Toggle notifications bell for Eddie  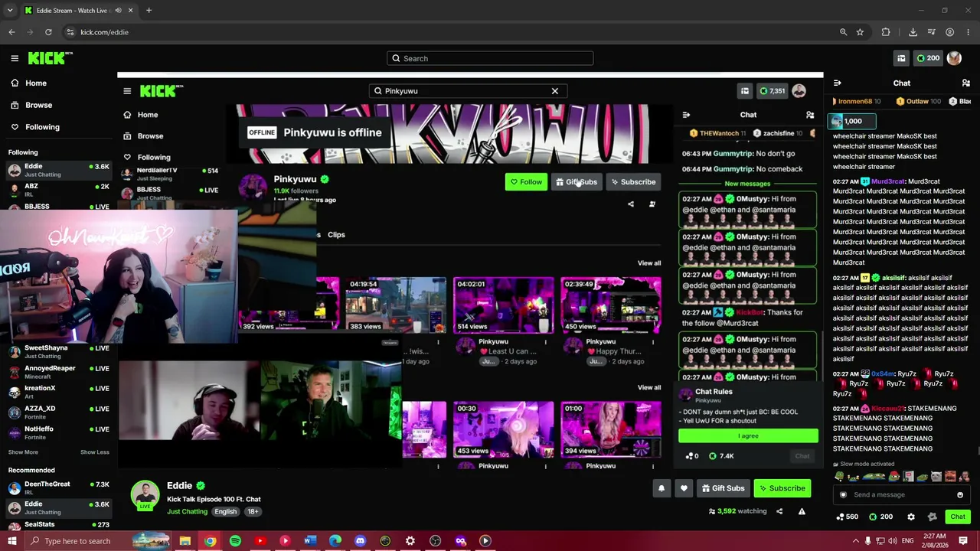click(x=661, y=488)
